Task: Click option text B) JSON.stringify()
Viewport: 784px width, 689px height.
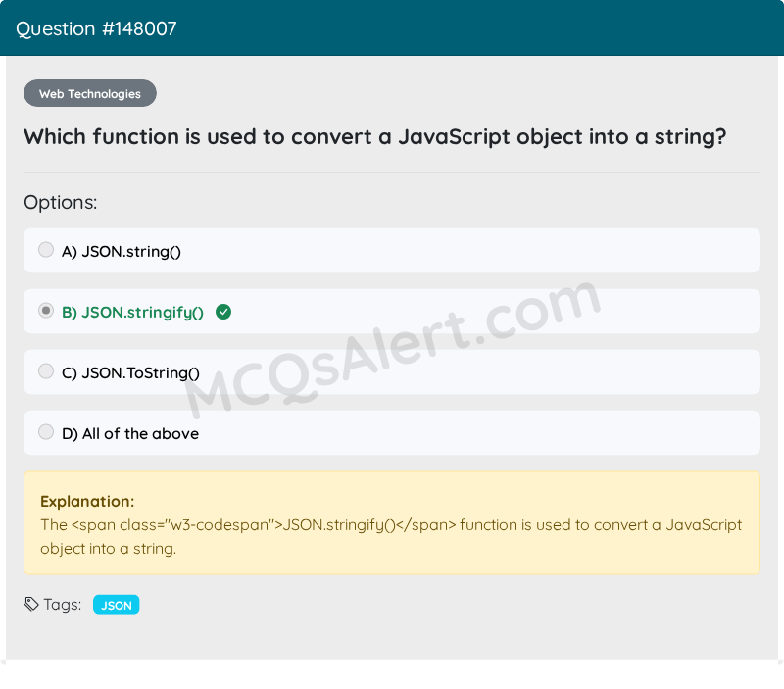Action: tap(132, 313)
